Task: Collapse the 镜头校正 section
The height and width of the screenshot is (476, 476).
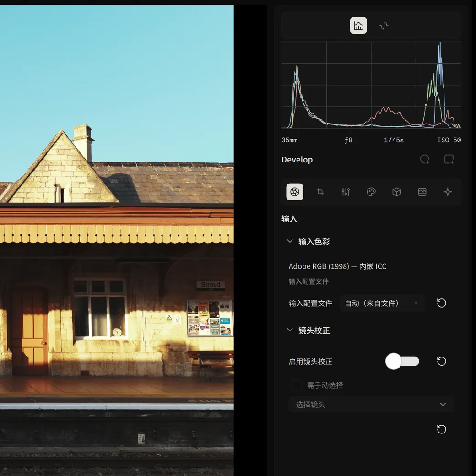Action: [x=290, y=330]
